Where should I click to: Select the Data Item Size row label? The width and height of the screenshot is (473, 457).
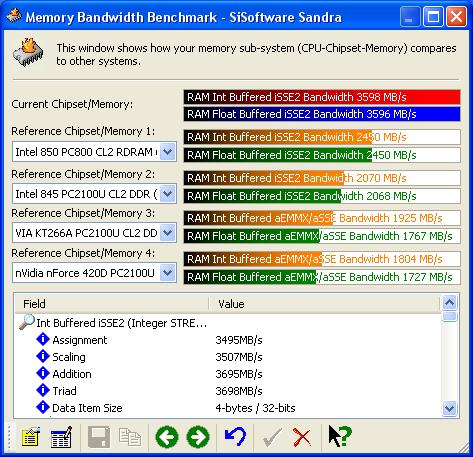87,408
